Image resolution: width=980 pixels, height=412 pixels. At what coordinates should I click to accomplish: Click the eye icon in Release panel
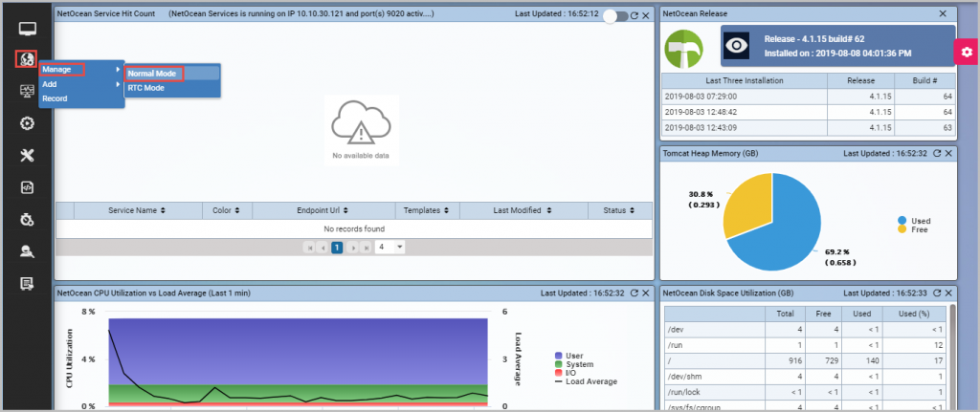point(736,46)
